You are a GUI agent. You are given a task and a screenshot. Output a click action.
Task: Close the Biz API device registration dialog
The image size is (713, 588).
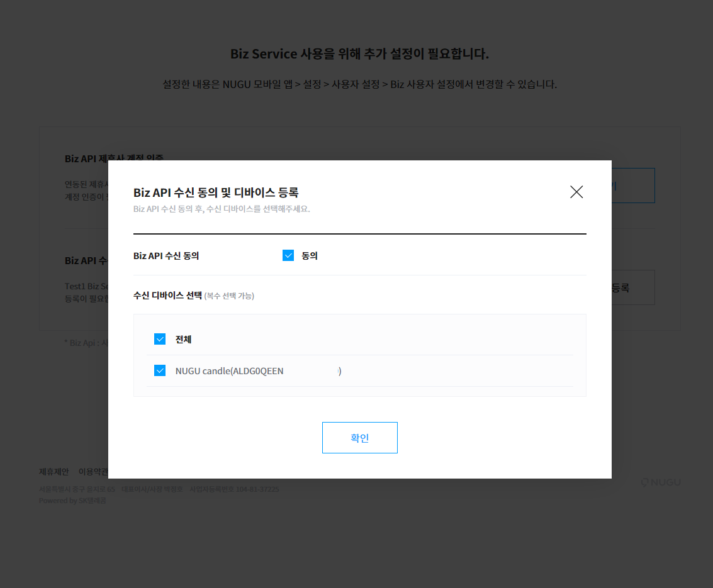(x=576, y=192)
